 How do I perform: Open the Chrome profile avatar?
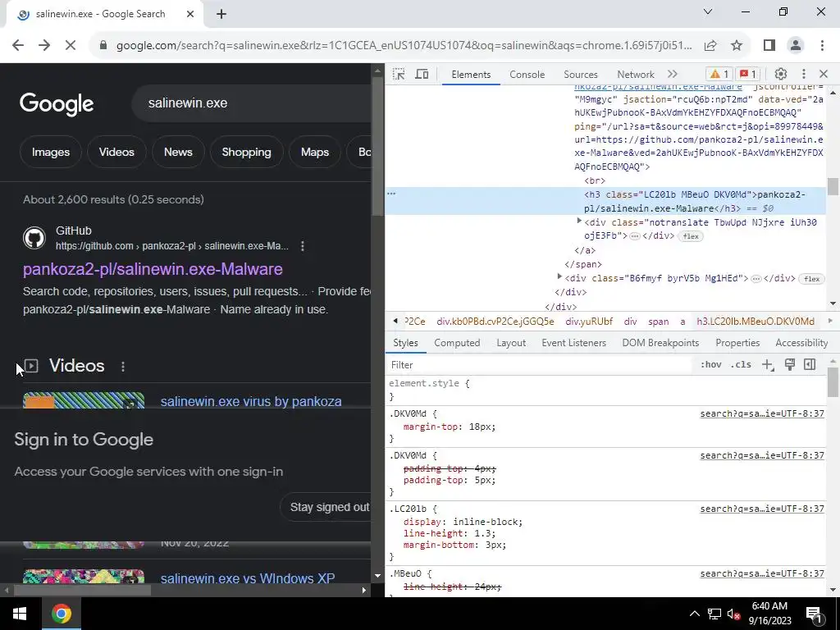(796, 46)
